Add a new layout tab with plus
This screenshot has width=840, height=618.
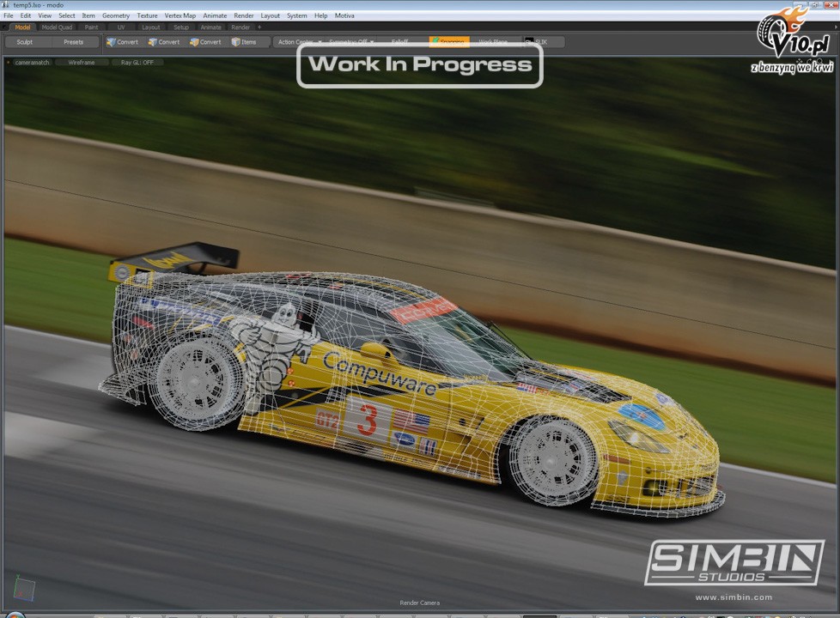point(260,27)
